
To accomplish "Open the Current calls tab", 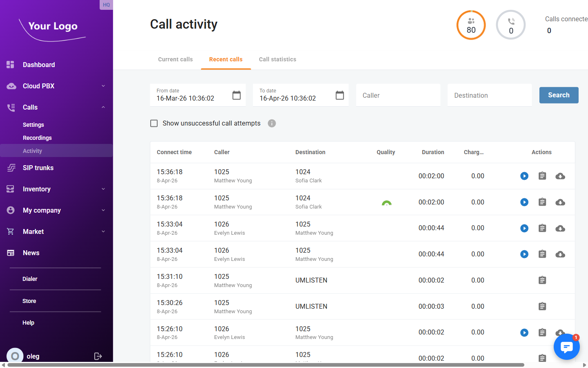I will 175,59.
